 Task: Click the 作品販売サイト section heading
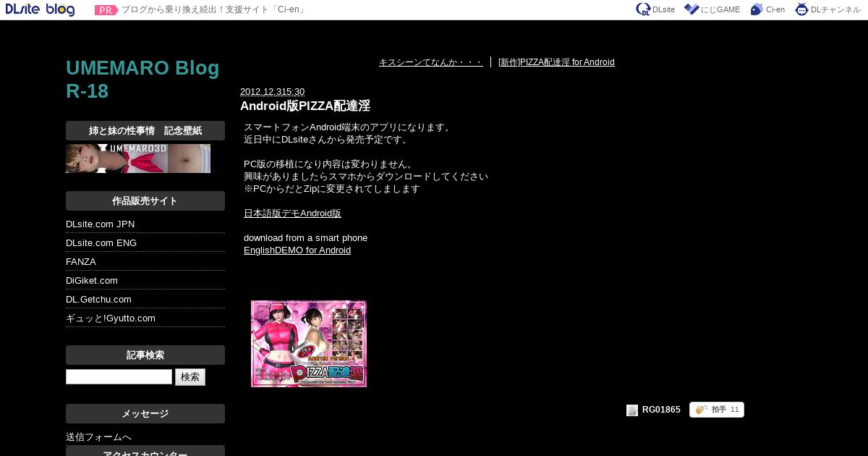click(145, 201)
